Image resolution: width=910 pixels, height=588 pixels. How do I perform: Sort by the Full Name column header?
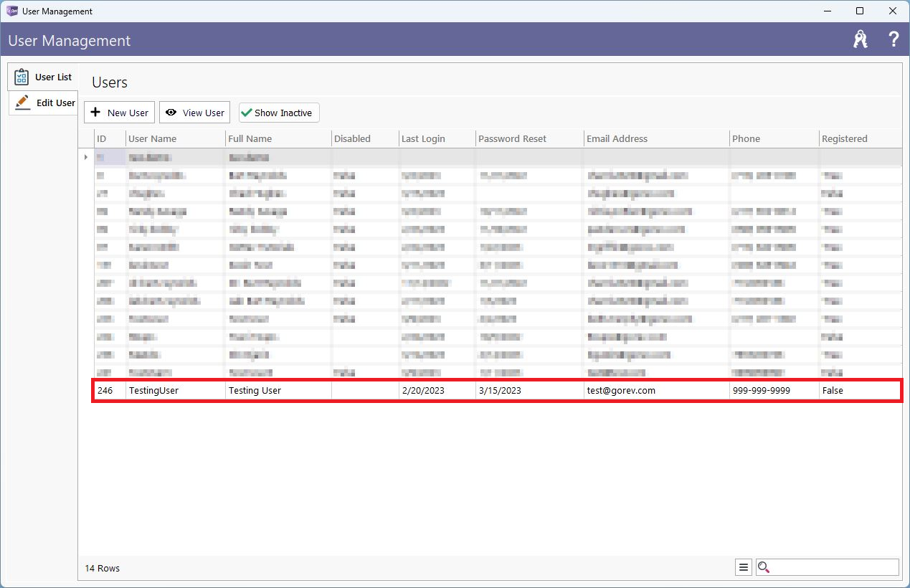278,138
